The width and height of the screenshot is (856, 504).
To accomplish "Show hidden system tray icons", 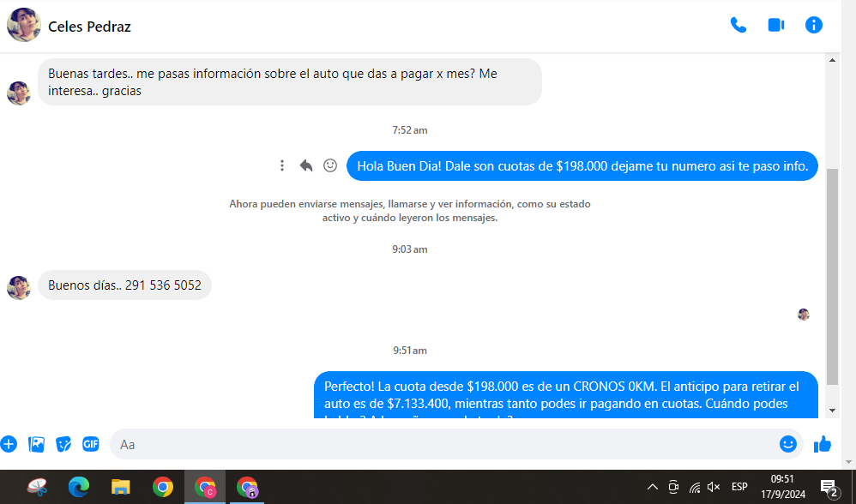I will tap(652, 488).
